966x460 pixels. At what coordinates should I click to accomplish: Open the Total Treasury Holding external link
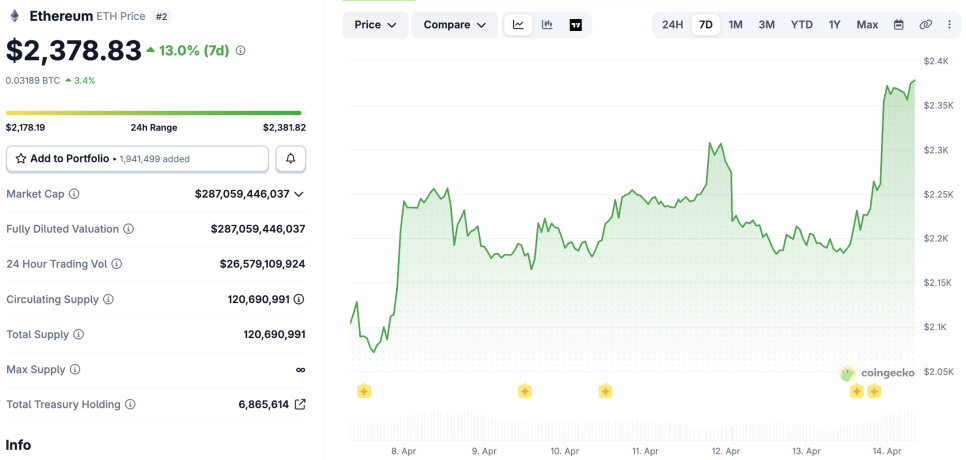[x=299, y=405]
